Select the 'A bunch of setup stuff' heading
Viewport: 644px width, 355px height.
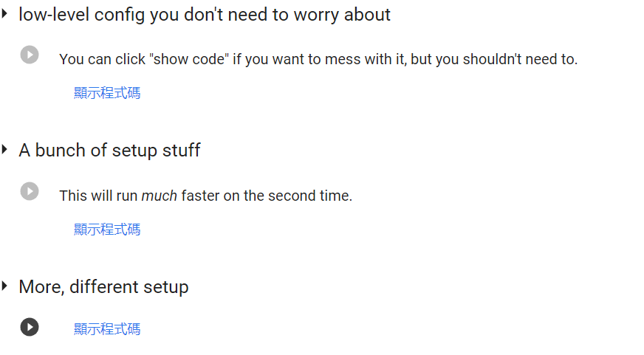point(109,151)
